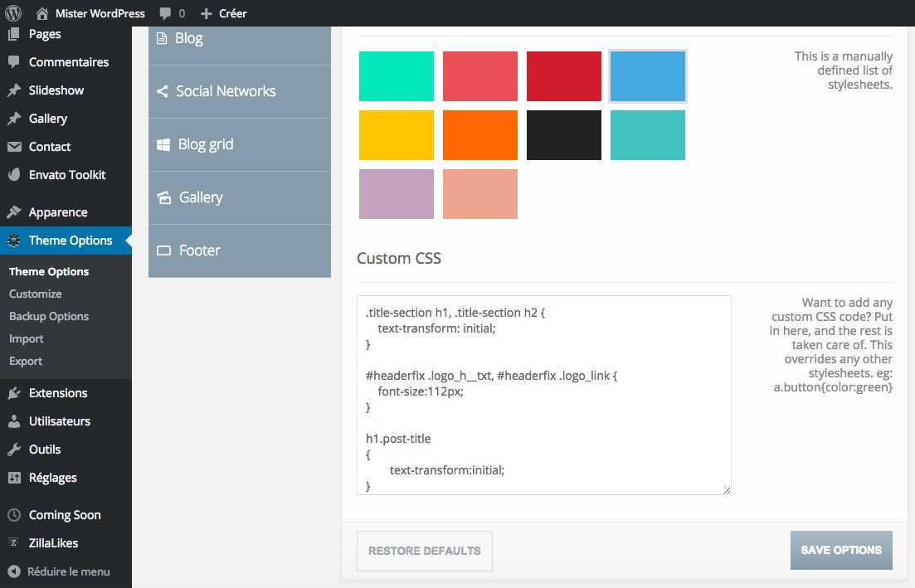Click the Extensions plug icon
Viewport: 915px width, 588px height.
click(x=14, y=393)
